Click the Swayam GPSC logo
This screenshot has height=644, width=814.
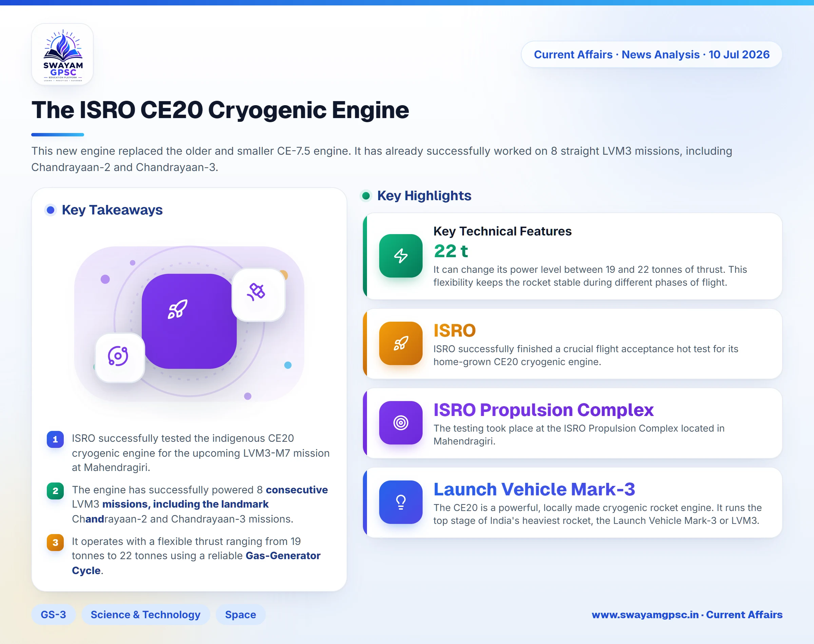tap(62, 54)
